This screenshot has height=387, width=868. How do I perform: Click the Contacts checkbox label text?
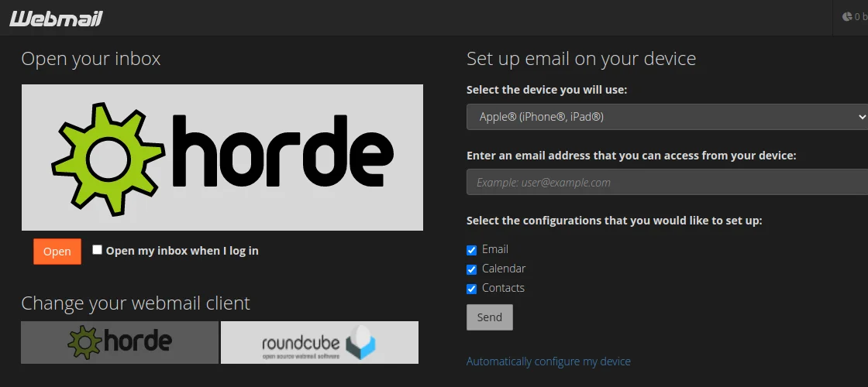(503, 288)
